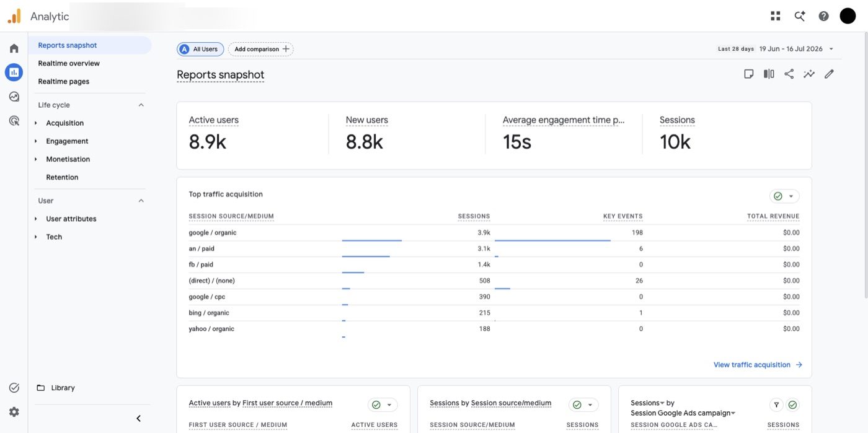Click Add comparison button
Screen dimensions: 868x433
point(261,49)
